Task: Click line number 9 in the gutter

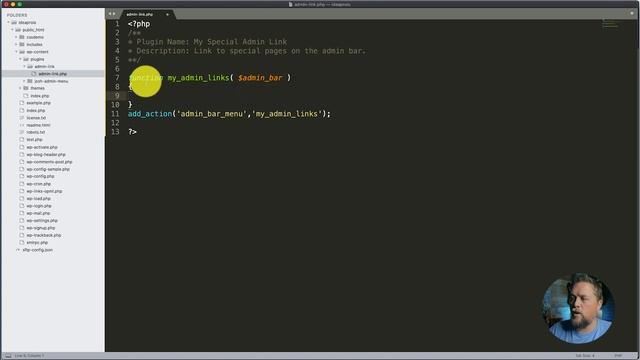Action: click(x=117, y=96)
